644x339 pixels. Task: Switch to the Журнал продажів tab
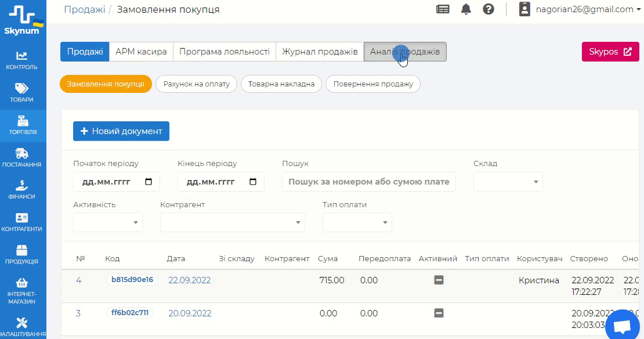click(x=320, y=52)
